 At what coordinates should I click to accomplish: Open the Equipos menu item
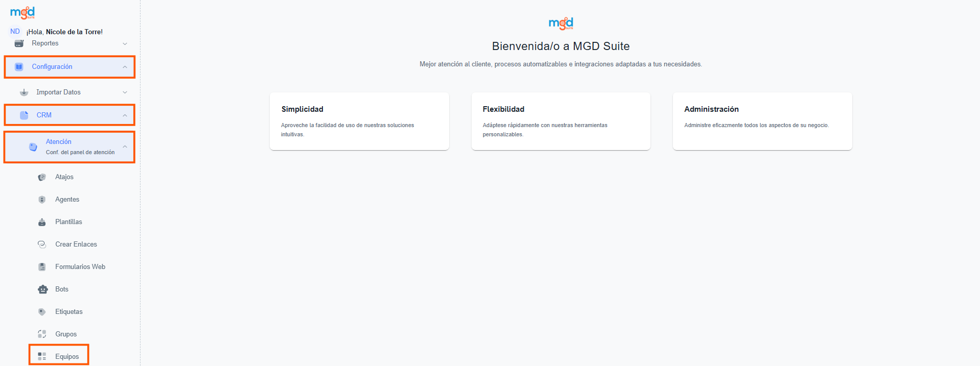(x=67, y=356)
